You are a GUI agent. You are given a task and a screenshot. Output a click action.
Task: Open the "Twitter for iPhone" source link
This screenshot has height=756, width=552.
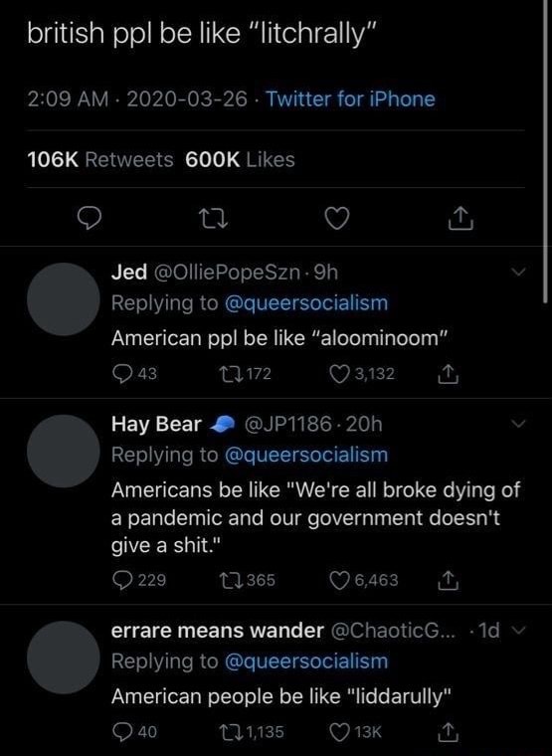tap(350, 99)
